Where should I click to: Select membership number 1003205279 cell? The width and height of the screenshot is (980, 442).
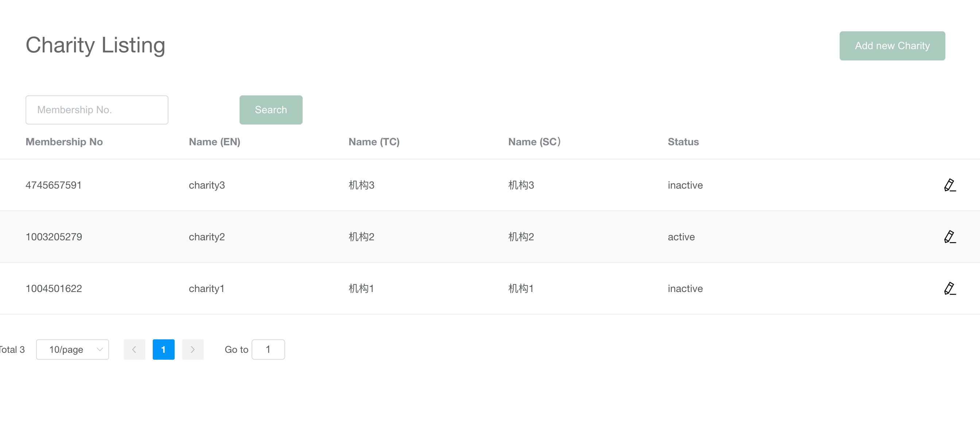click(x=54, y=237)
